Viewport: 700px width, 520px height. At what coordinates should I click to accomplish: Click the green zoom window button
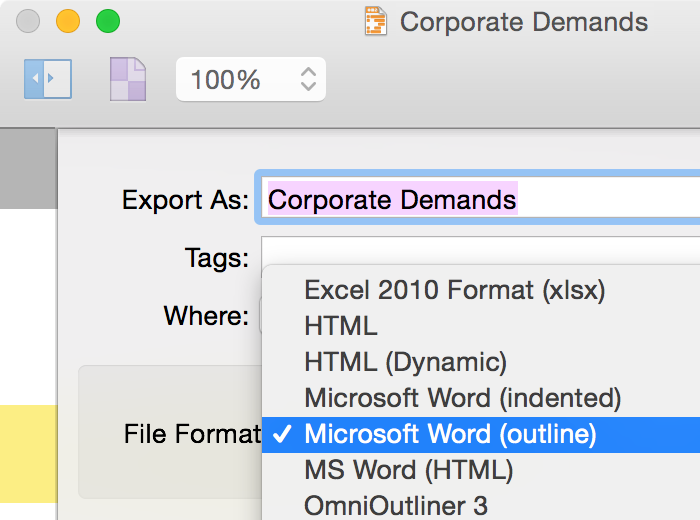(x=108, y=21)
